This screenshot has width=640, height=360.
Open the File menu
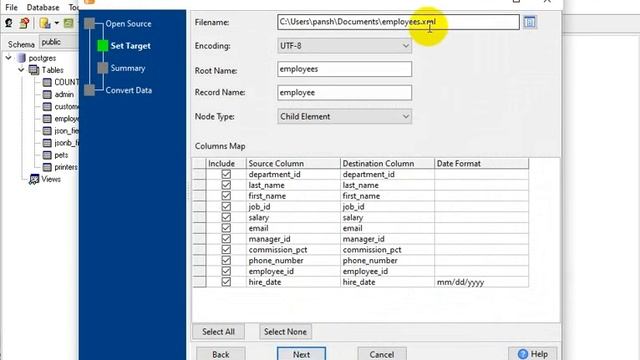point(11,7)
